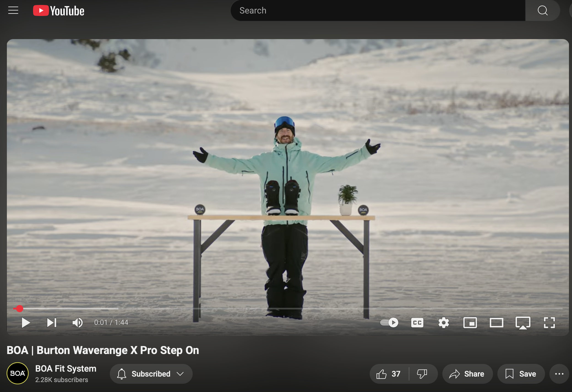This screenshot has width=572, height=392.
Task: Save the video to a playlist
Action: click(521, 374)
